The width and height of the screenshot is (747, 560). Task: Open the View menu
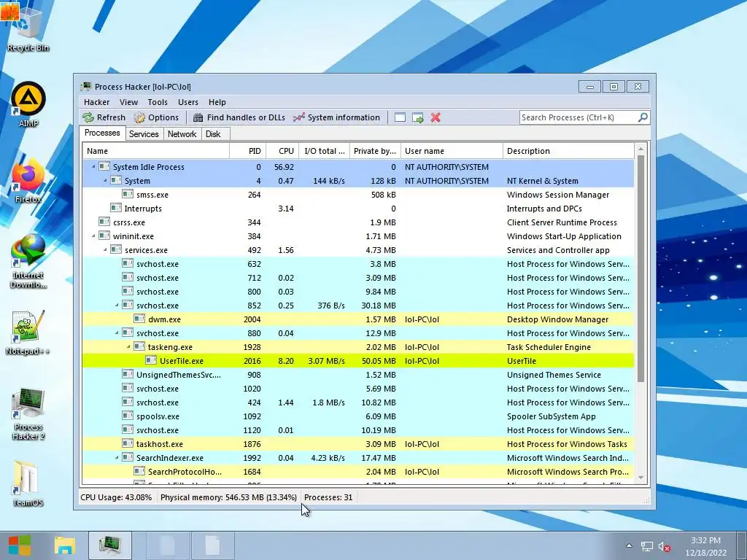tap(128, 102)
